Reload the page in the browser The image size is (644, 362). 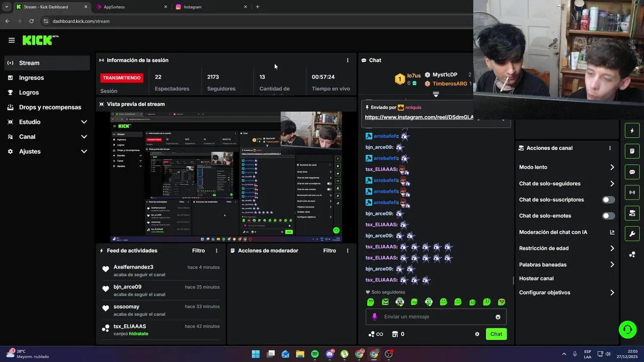click(31, 21)
